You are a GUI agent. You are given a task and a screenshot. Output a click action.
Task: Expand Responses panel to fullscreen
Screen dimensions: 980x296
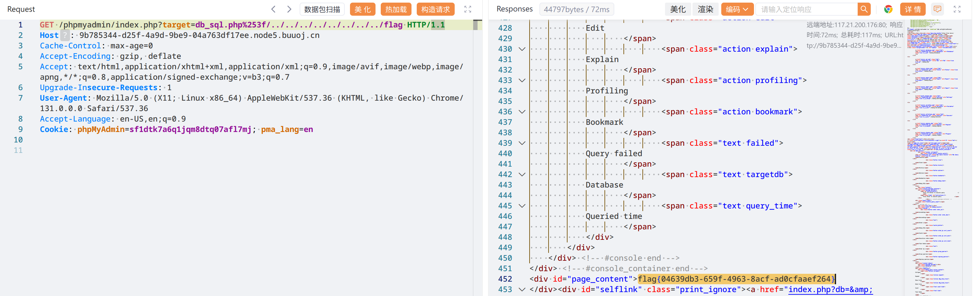tap(957, 9)
